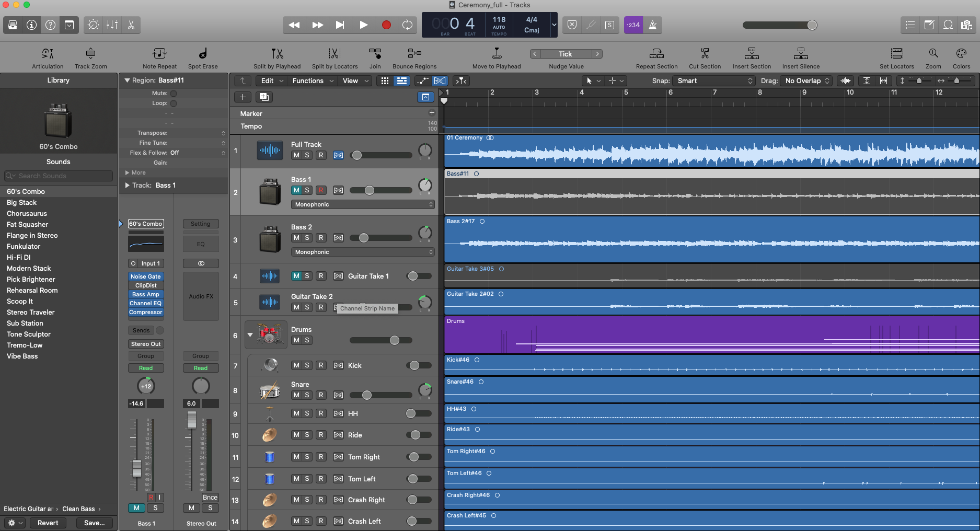Screen dimensions: 980x531
Task: Open the Editors scissors button
Action: (x=131, y=25)
